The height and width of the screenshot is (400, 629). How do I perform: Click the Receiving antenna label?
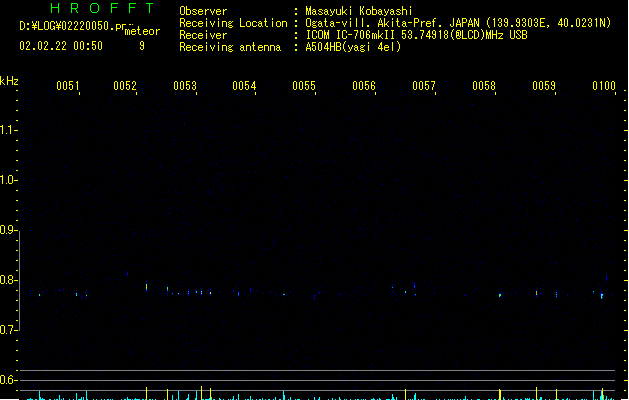pyautogui.click(x=230, y=47)
